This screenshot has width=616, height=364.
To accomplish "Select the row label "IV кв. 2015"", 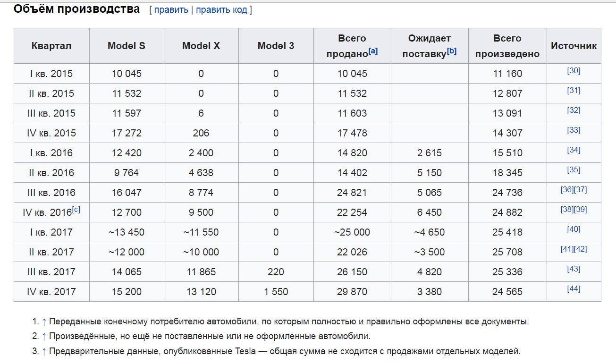I will 51,133.
